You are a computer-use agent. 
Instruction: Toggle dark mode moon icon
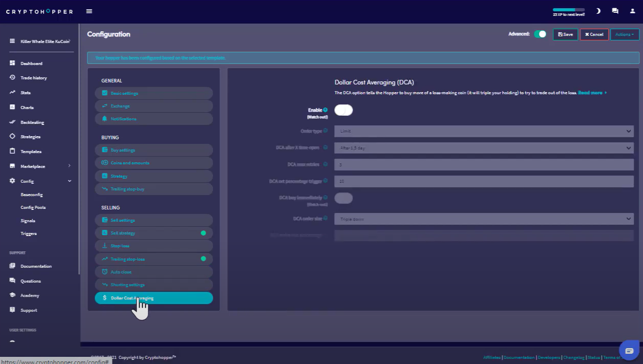coord(598,11)
